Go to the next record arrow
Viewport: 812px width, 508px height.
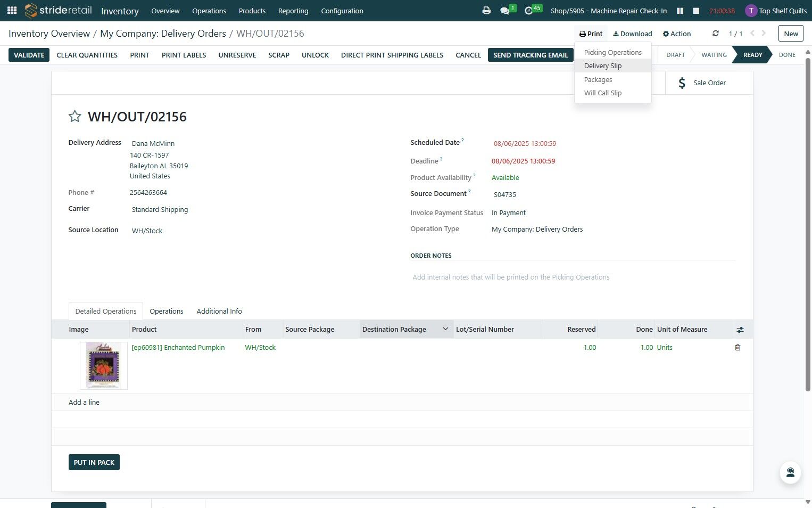764,34
